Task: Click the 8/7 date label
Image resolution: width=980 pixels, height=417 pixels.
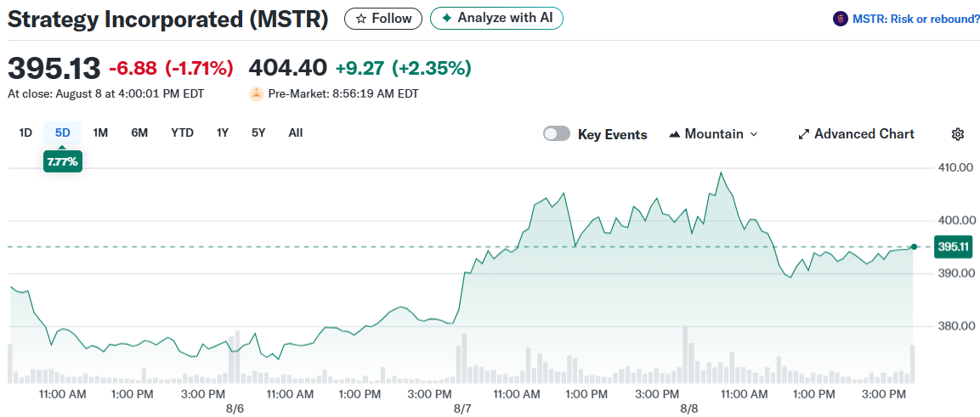Action: coord(462,409)
